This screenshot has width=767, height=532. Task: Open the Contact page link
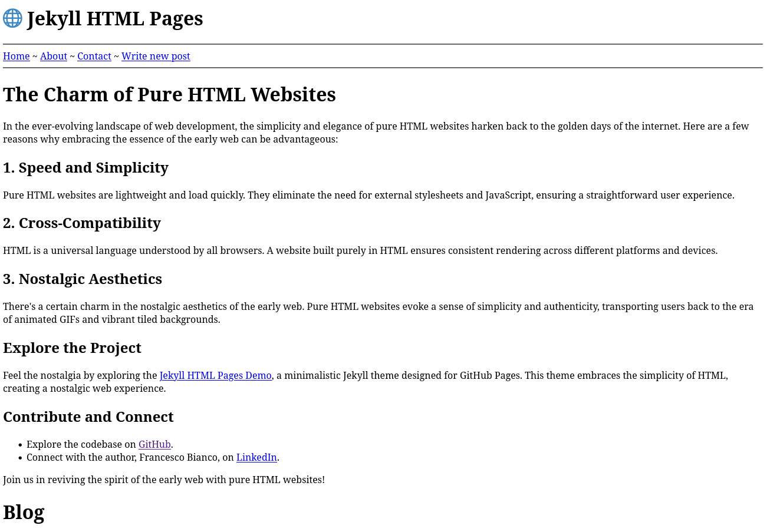[94, 56]
